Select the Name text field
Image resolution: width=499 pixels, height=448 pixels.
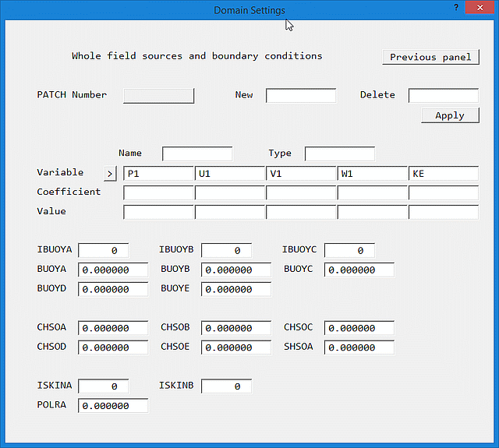click(197, 153)
